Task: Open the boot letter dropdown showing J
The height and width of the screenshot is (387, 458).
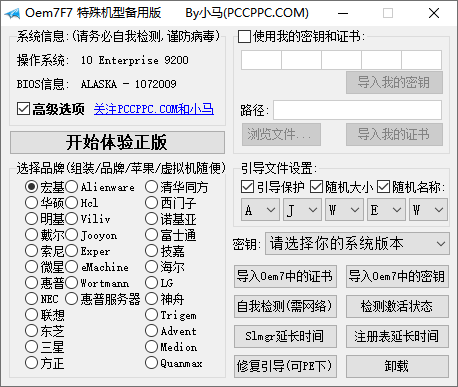Action: coord(302,210)
